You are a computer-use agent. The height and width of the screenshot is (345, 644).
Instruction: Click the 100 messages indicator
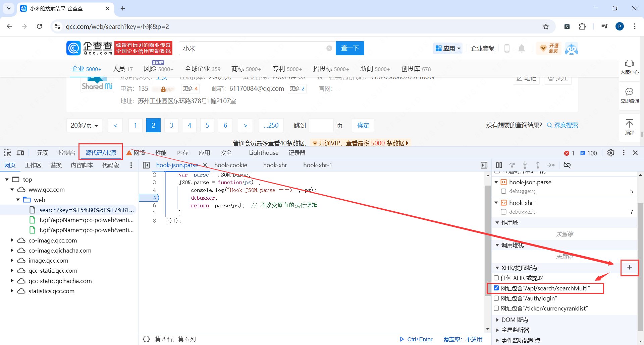pos(589,153)
